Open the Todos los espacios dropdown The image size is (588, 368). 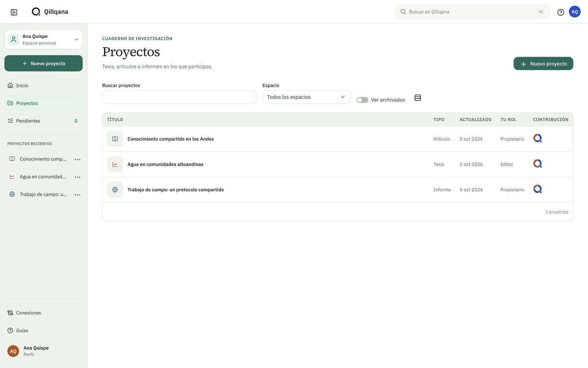point(306,97)
